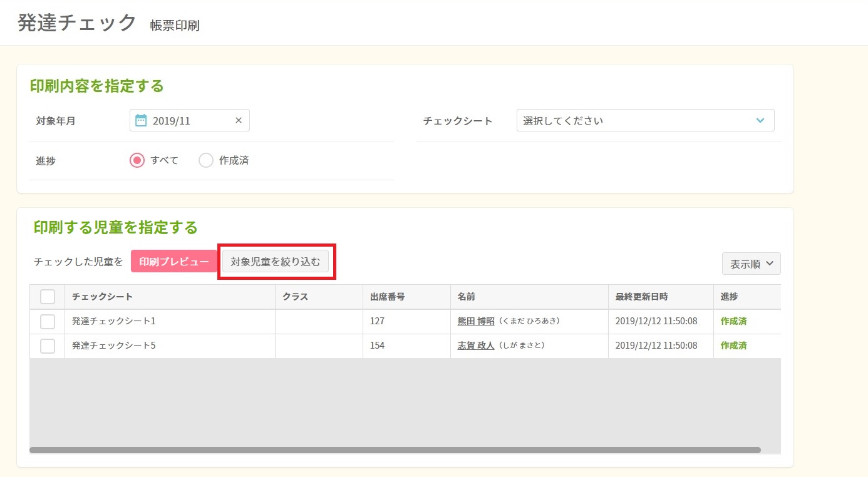Click the 発達チェックシート5 cell
The width and height of the screenshot is (868, 477).
coord(170,346)
